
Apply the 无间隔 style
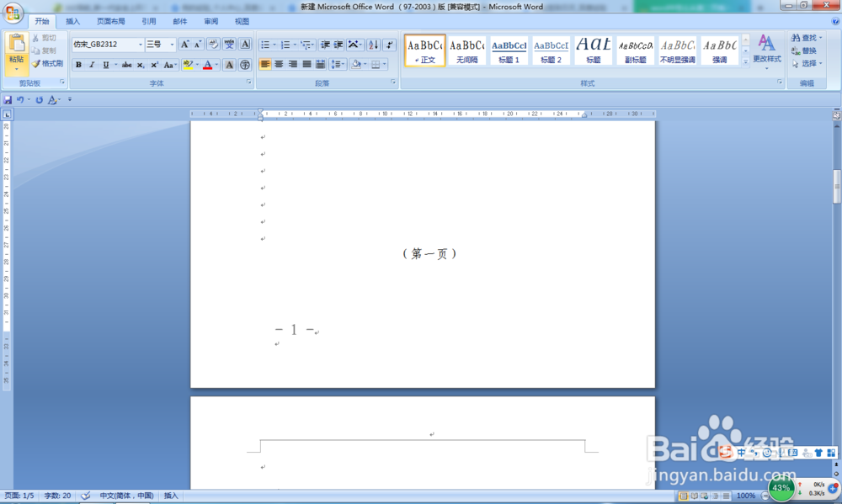466,51
